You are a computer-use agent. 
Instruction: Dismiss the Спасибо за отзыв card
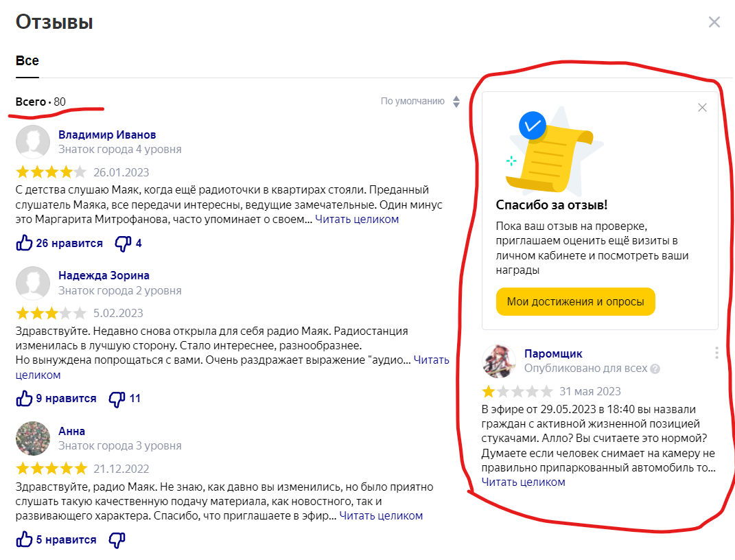tap(702, 107)
